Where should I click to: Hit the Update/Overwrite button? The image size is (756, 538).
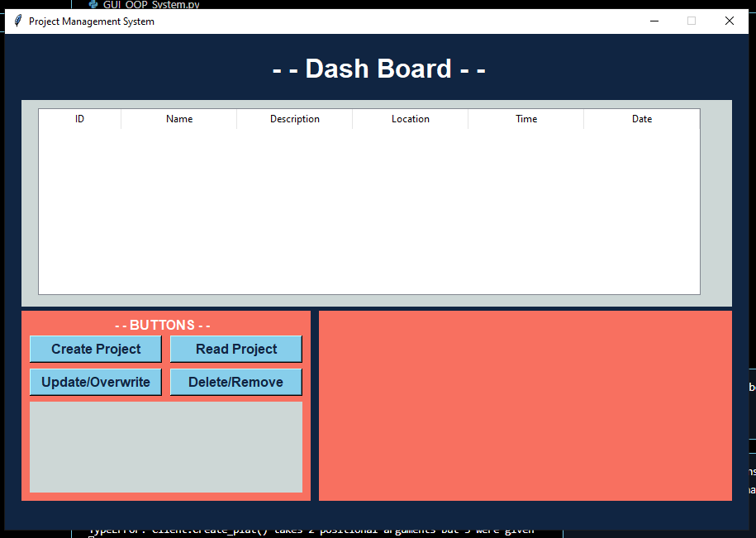96,382
